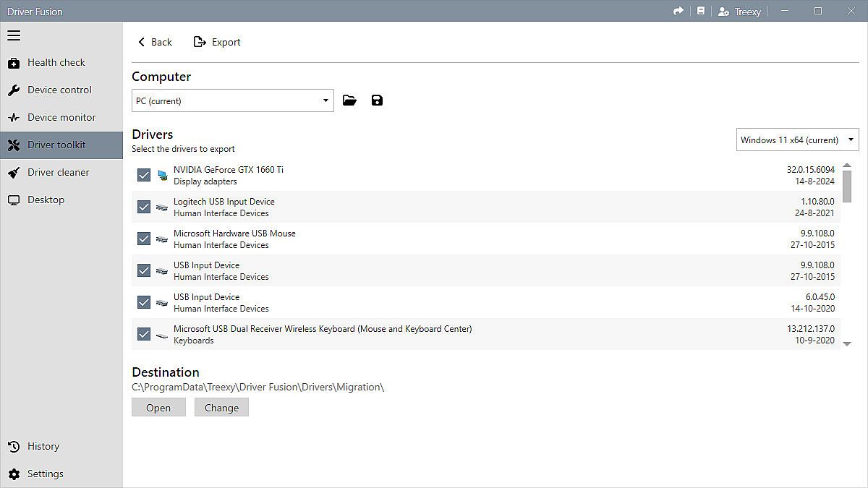Screen dimensions: 868x488
Task: Open the Treexy account icon
Action: [x=723, y=12]
